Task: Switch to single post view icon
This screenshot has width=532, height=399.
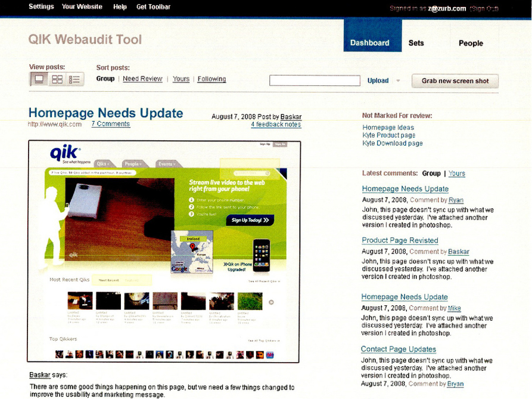Action: [39, 79]
